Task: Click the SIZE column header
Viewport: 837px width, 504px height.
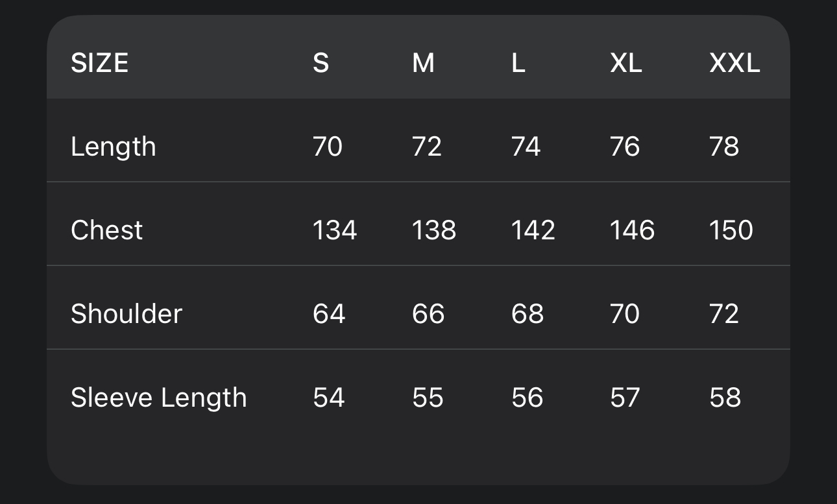Action: [99, 64]
